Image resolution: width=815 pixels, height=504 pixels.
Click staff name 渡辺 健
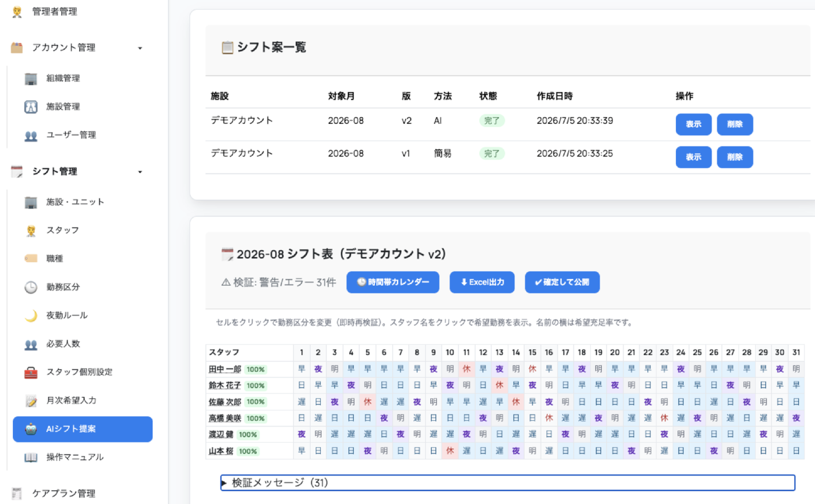pos(221,434)
